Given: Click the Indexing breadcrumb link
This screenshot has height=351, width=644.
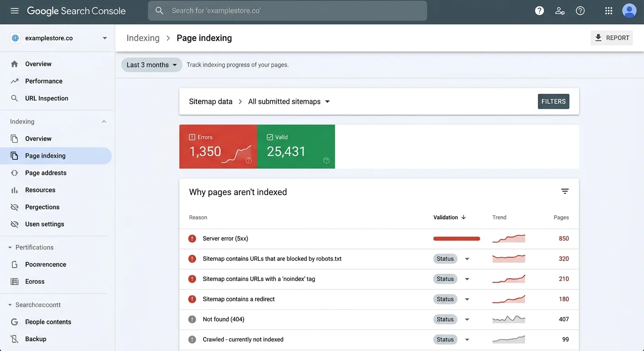Looking at the screenshot, I should click(143, 38).
